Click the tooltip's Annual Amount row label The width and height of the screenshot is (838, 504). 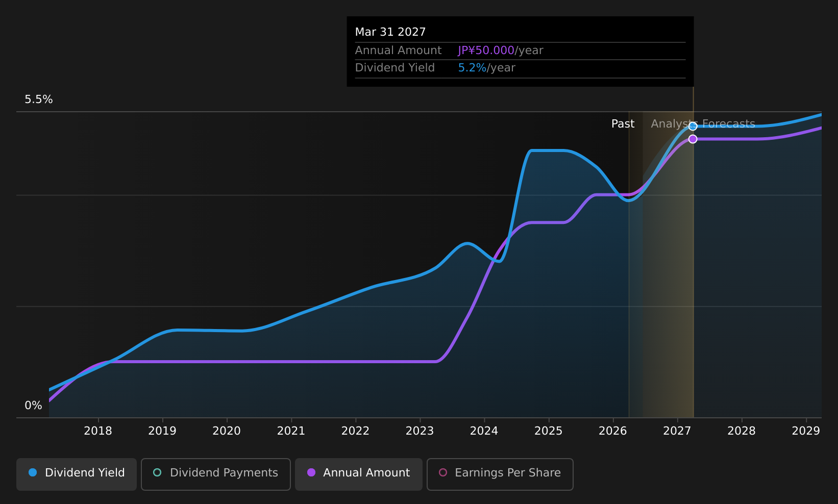(398, 51)
